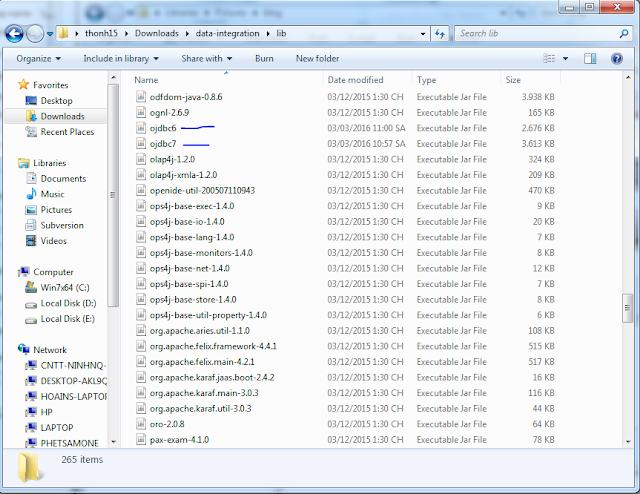Open address bar previous locations dropdown
The width and height of the screenshot is (640, 494).
(x=423, y=33)
